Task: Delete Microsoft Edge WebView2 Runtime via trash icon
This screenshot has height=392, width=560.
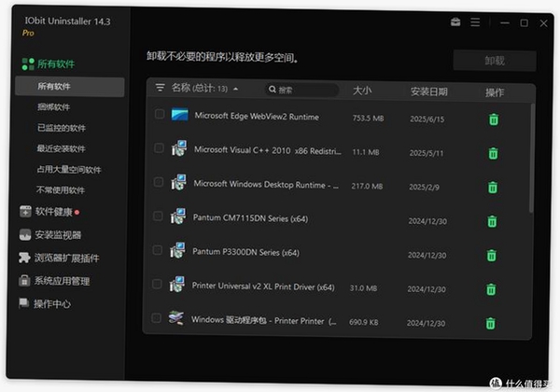Action: point(494,119)
